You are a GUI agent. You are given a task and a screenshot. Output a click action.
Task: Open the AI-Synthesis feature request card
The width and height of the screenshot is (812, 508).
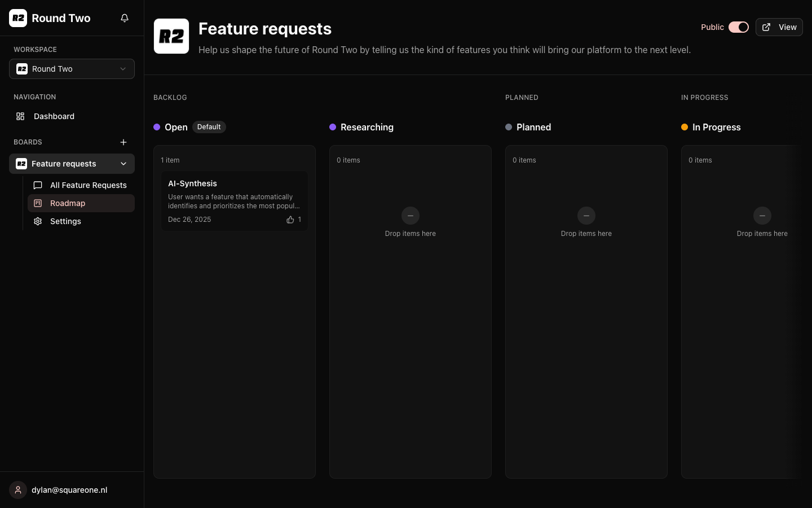(235, 200)
